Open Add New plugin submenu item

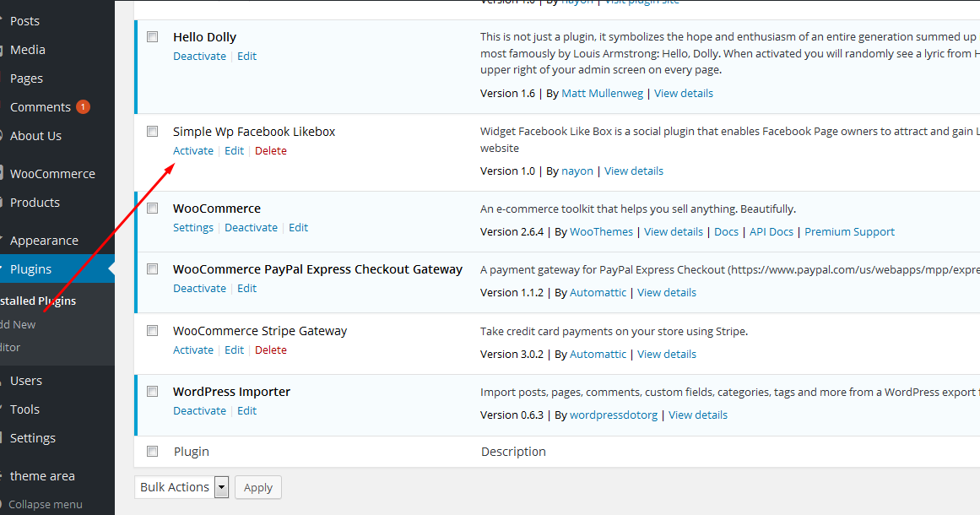point(18,325)
